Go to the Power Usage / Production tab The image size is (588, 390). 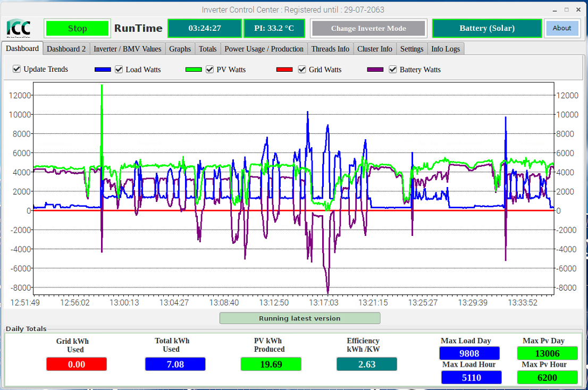(x=264, y=49)
